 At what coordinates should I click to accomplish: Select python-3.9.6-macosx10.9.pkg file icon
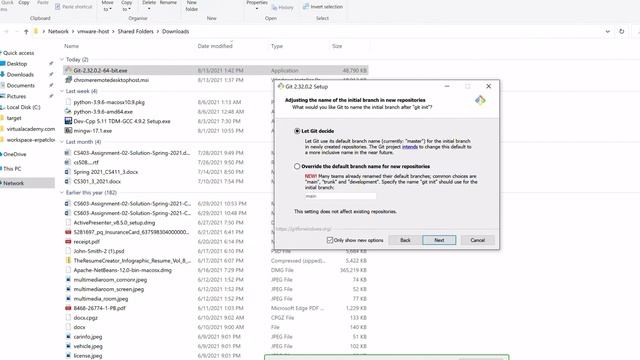(68, 102)
